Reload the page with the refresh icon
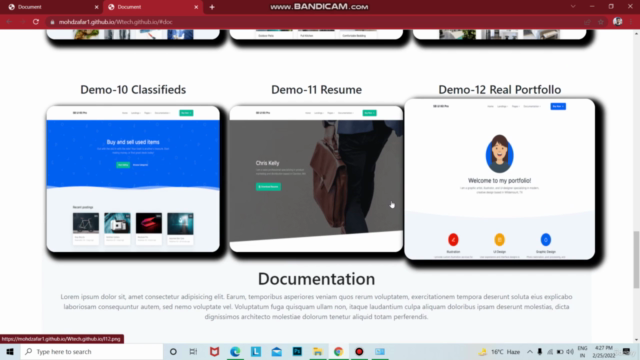The image size is (640, 360). tap(36, 22)
